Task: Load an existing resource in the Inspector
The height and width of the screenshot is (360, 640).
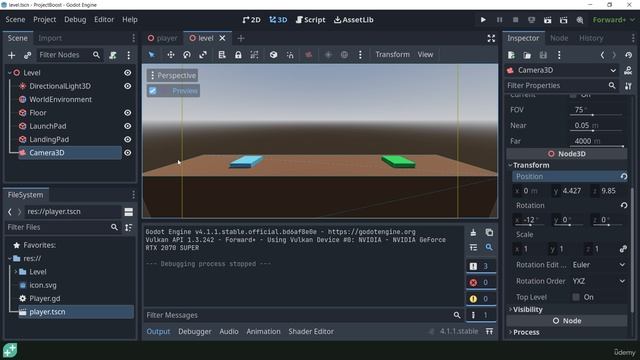Action: click(527, 55)
